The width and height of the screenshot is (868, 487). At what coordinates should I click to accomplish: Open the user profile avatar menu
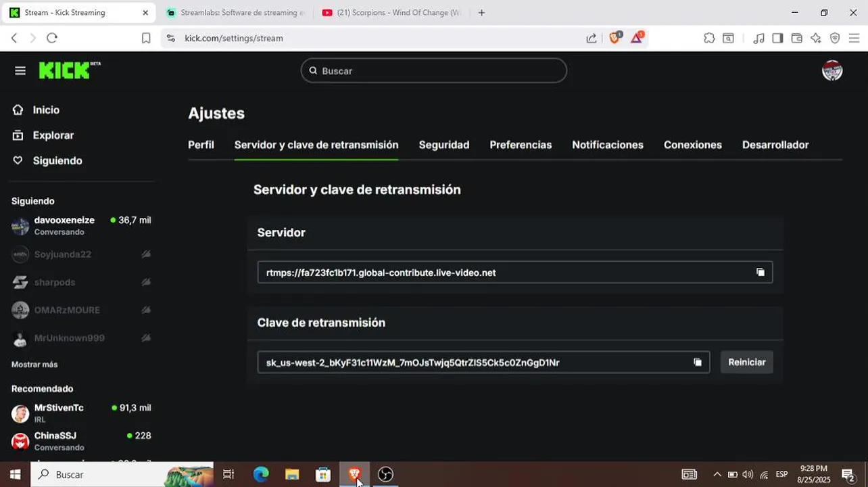[x=832, y=70]
